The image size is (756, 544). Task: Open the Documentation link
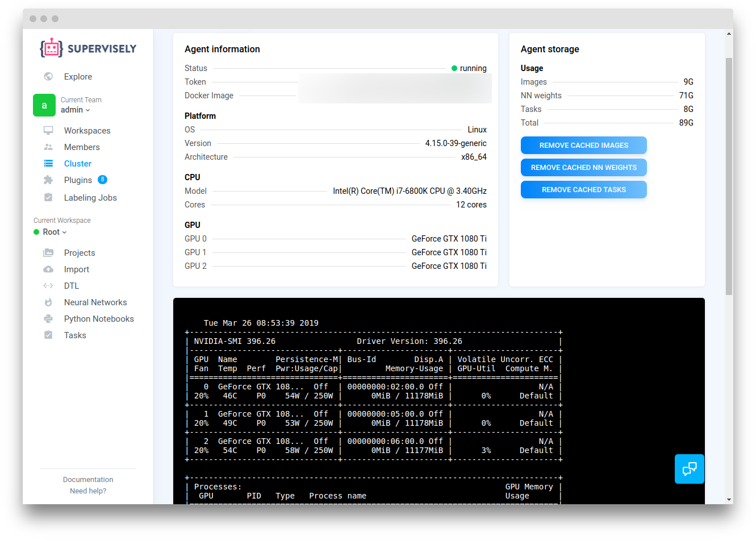[x=88, y=480]
